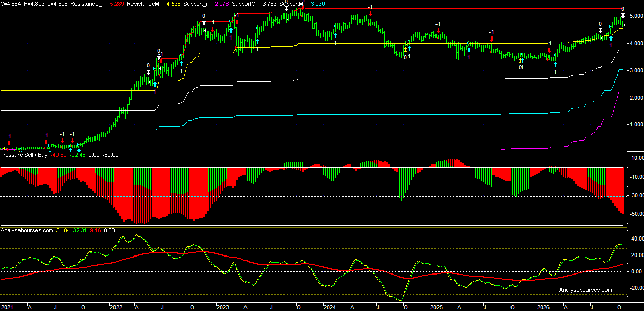Screen dimensions: 644x311
Task: Click the green -22.48 pressure value
Action: pos(78,155)
